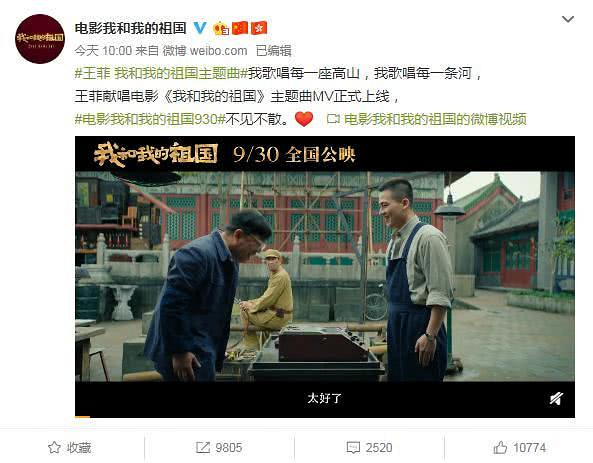Click the China flag badge icon
This screenshot has width=593, height=463.
click(x=240, y=28)
